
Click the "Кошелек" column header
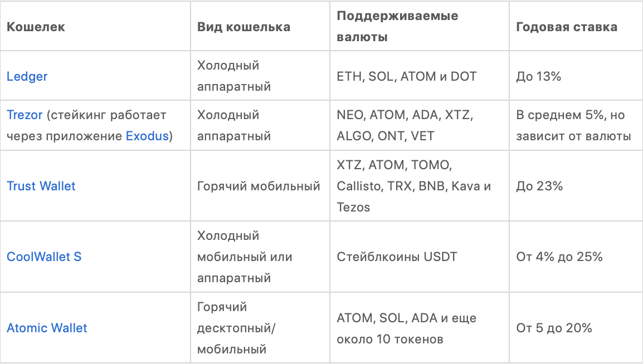36,27
